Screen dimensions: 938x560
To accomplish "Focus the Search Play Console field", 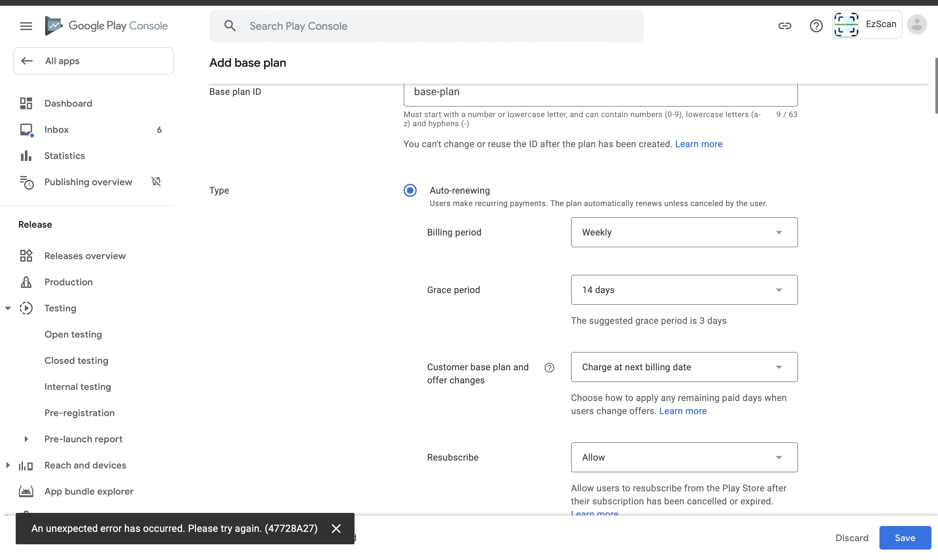I will 426,26.
